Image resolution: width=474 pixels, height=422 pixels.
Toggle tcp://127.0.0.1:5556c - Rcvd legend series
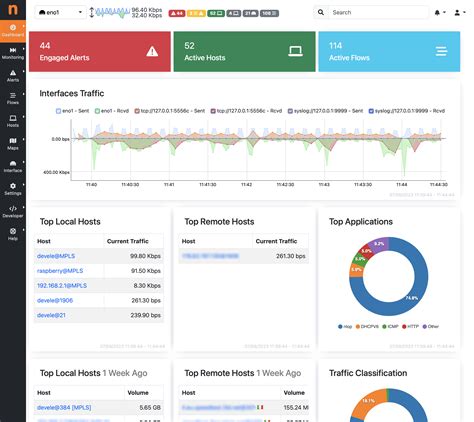coord(246,111)
